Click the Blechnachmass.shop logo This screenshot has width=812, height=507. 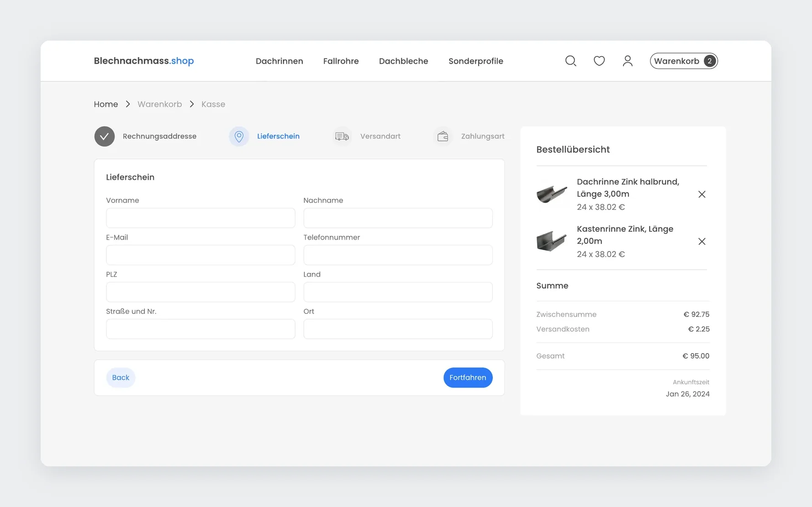(x=144, y=61)
